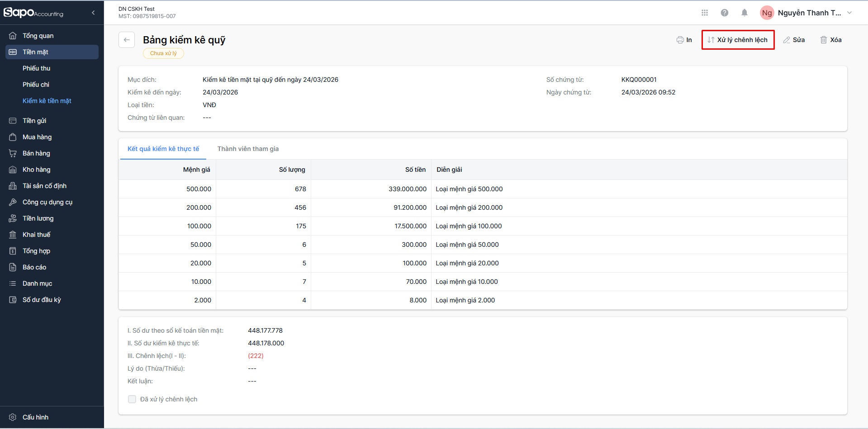This screenshot has height=429, width=868.
Task: Open the apps grid icon in header
Action: click(x=704, y=13)
